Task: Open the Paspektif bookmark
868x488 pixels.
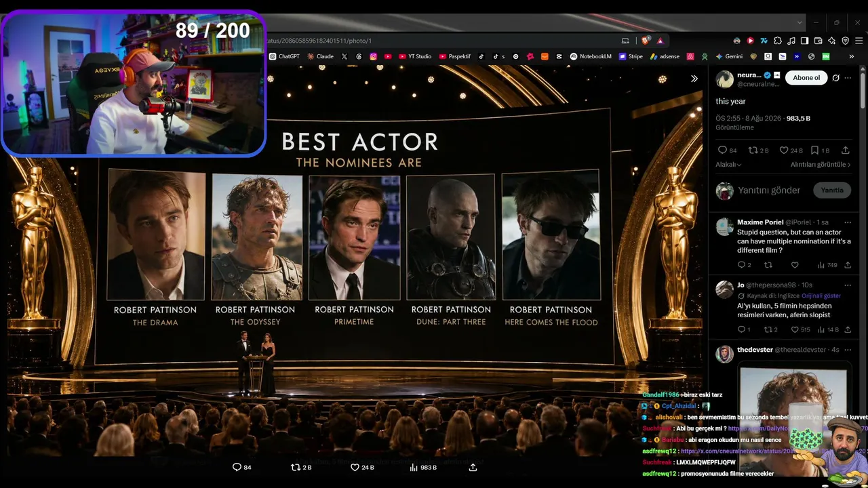Action: point(455,56)
